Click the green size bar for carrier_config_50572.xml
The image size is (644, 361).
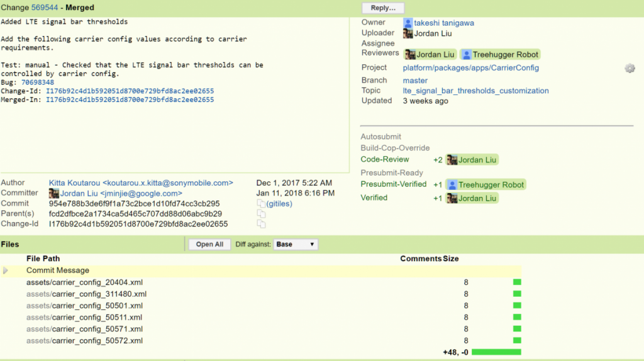[517, 341]
